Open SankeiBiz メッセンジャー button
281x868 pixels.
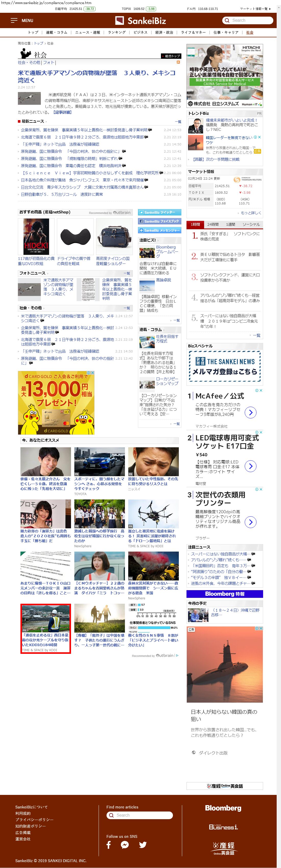point(159,230)
